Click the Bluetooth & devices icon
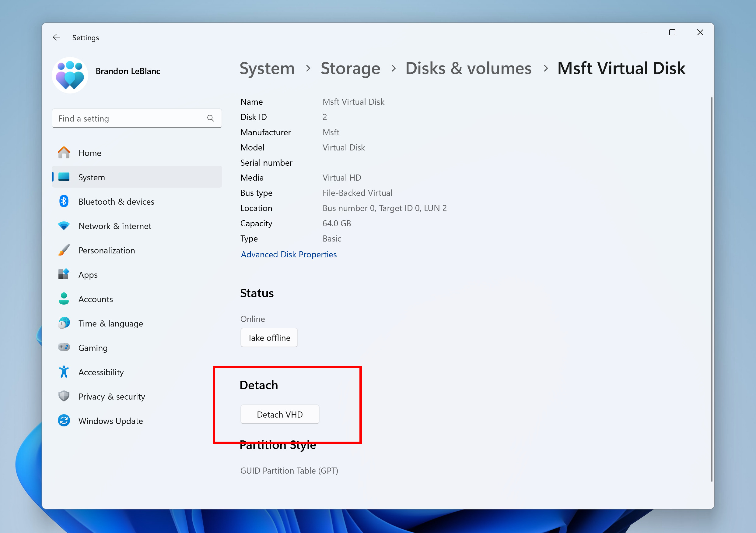Screen dimensions: 756x533 pos(65,201)
